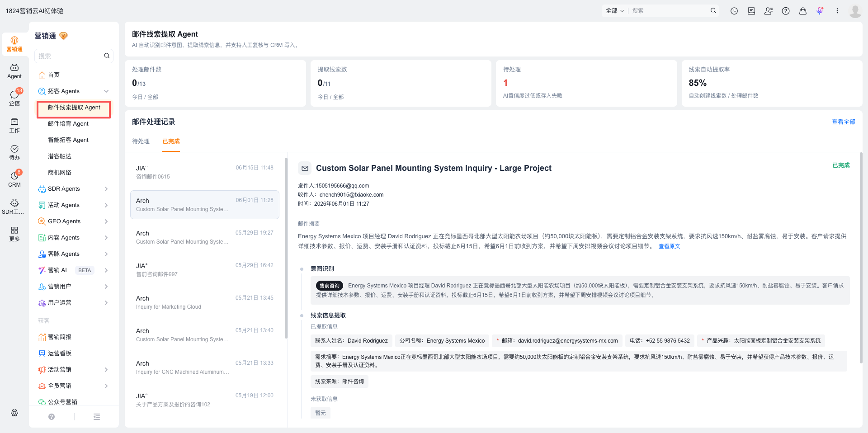
Task: Open contacts icon in top bar
Action: tap(769, 11)
